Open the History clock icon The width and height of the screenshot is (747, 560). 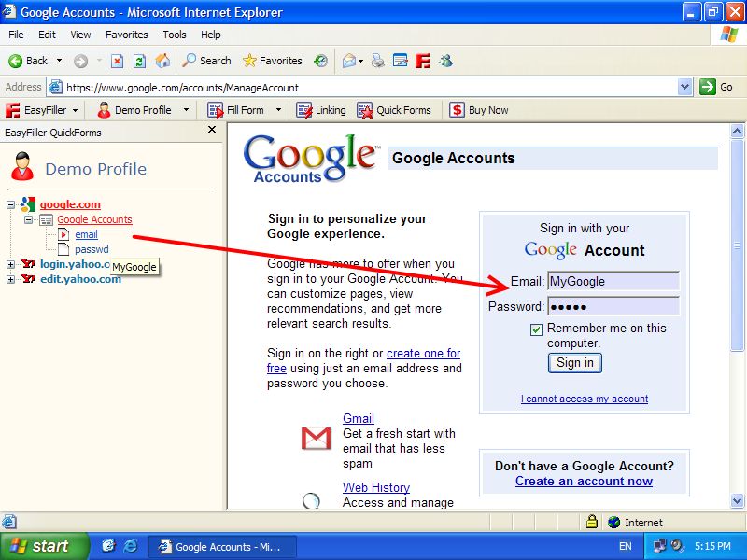(x=320, y=61)
